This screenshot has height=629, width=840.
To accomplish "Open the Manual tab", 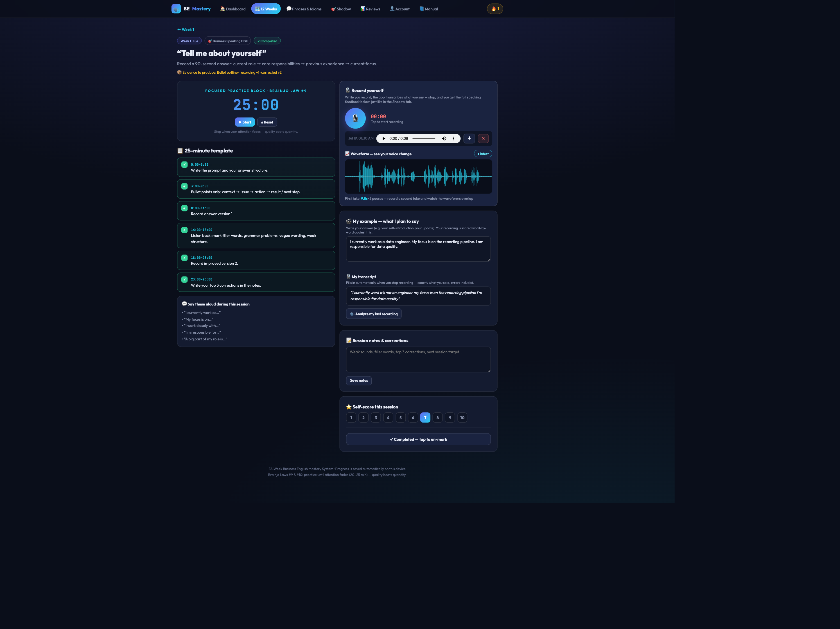I will coord(428,9).
